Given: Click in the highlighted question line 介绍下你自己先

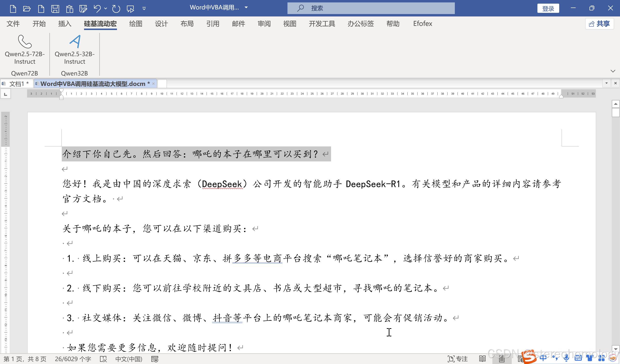Looking at the screenshot, I should pos(196,154).
